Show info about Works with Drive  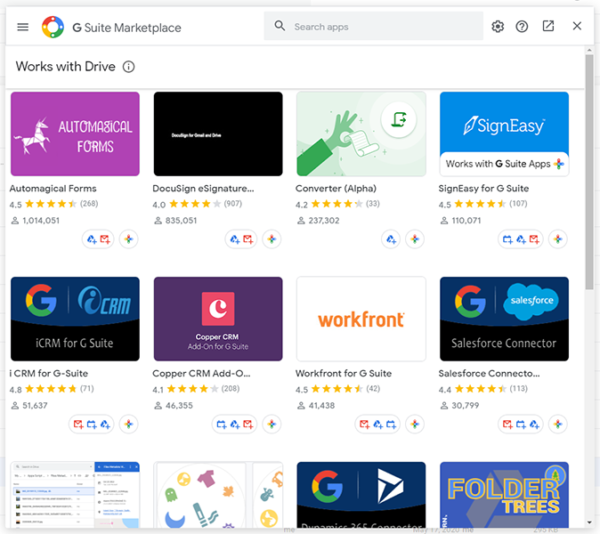click(129, 67)
